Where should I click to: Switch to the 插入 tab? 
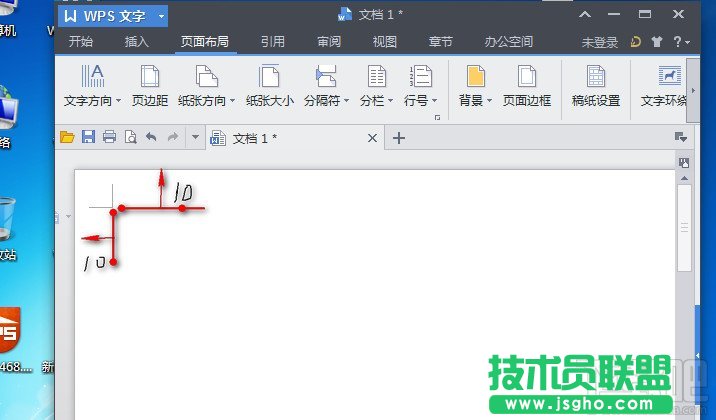(137, 42)
